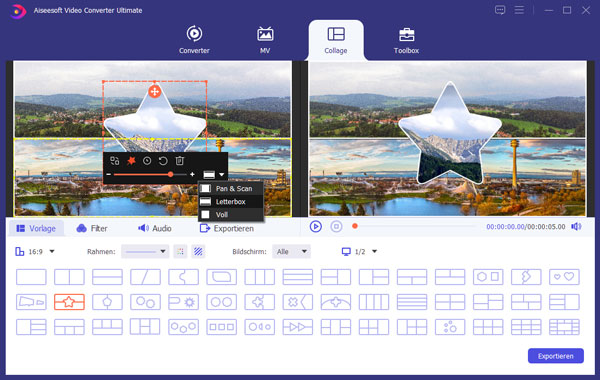Open the Toolbox section
Image resolution: width=600 pixels, height=380 pixels.
tap(406, 41)
